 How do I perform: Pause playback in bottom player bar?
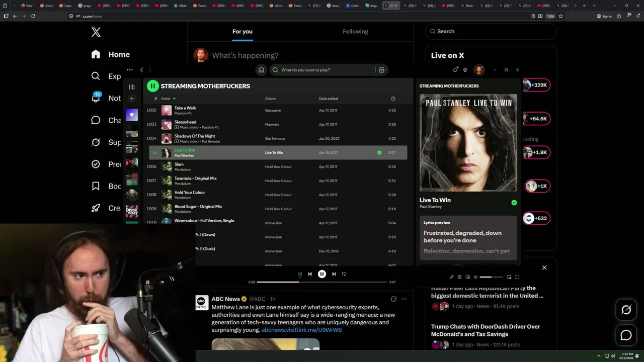pyautogui.click(x=322, y=274)
